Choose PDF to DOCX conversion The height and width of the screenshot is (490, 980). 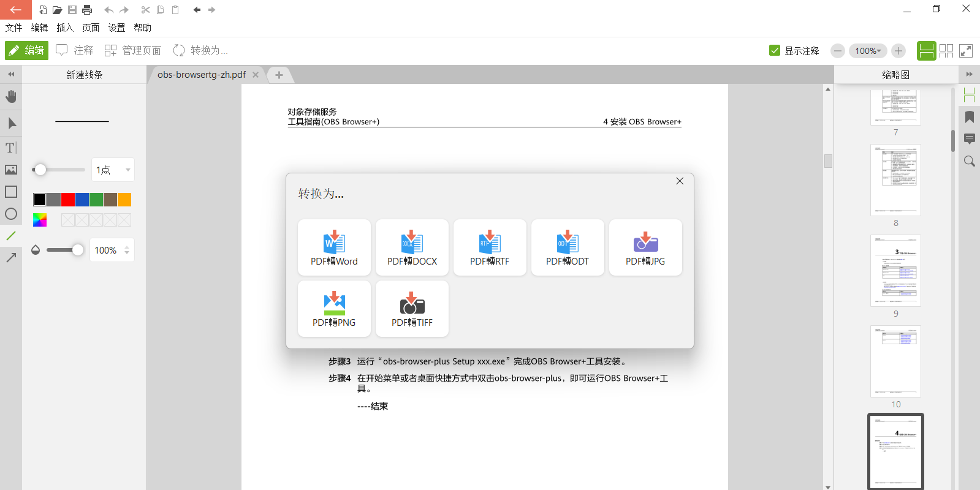(x=412, y=247)
